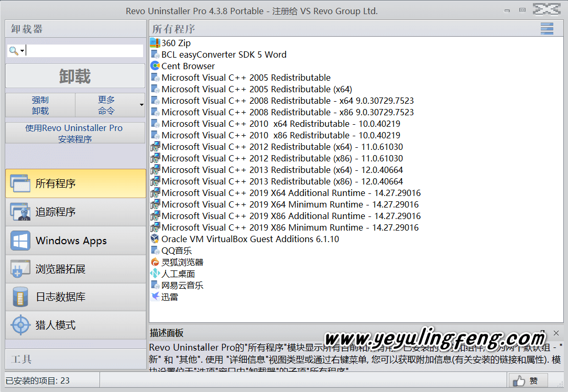
Task: Click the 灵狐浏览器 icon
Action: (x=155, y=262)
